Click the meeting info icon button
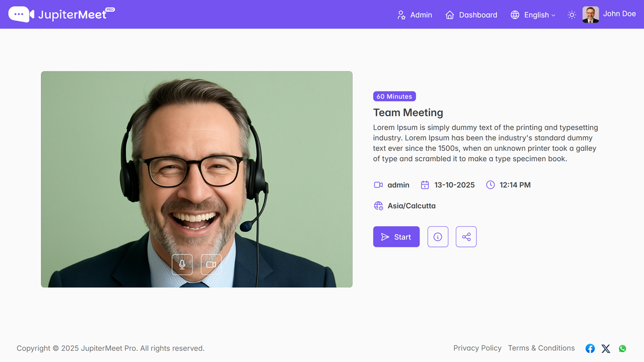The image size is (644, 362). [438, 237]
